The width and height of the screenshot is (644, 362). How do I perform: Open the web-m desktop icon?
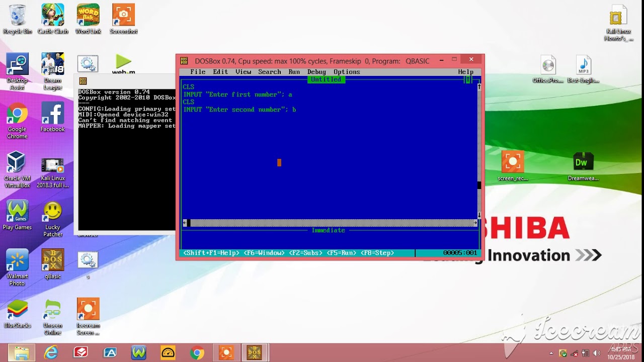(x=123, y=64)
